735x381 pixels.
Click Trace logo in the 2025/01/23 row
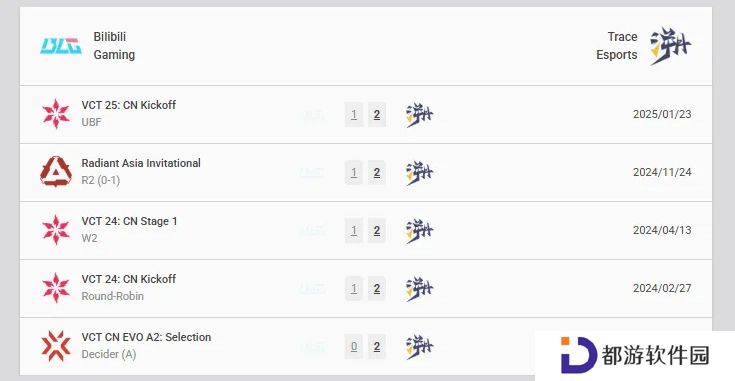[420, 115]
